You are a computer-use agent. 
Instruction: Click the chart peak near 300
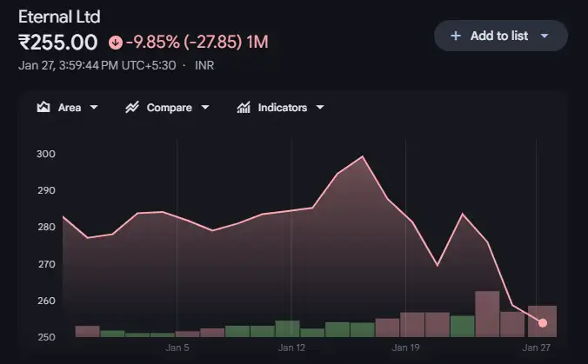(362, 156)
